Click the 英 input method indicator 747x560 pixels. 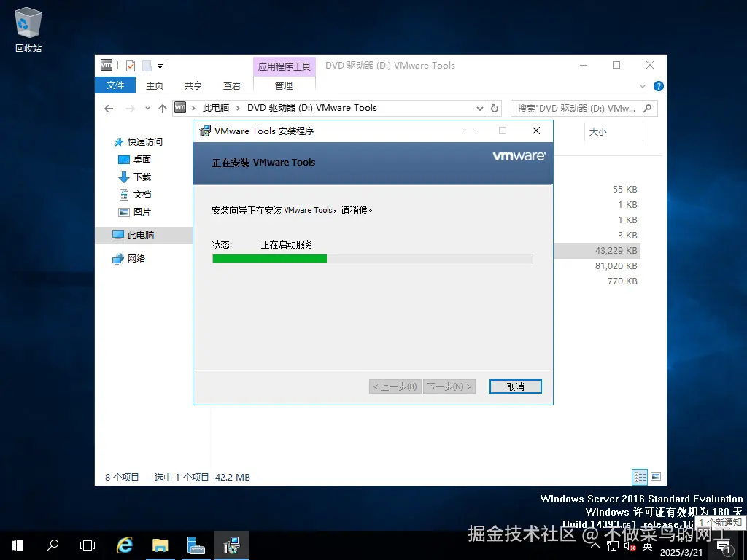647,545
